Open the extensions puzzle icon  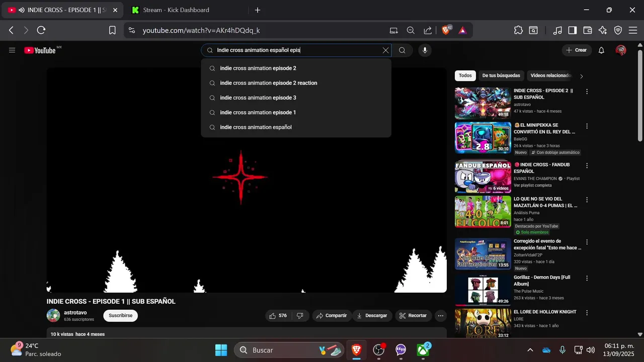(x=518, y=30)
